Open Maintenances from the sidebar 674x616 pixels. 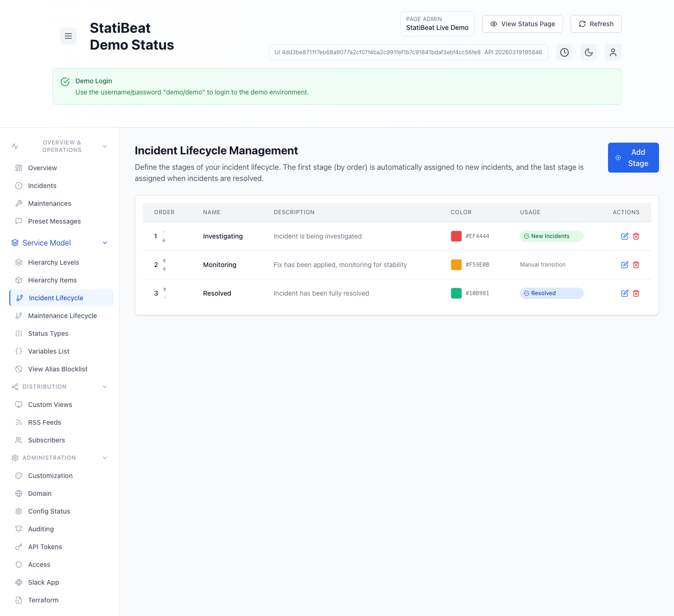(x=49, y=203)
